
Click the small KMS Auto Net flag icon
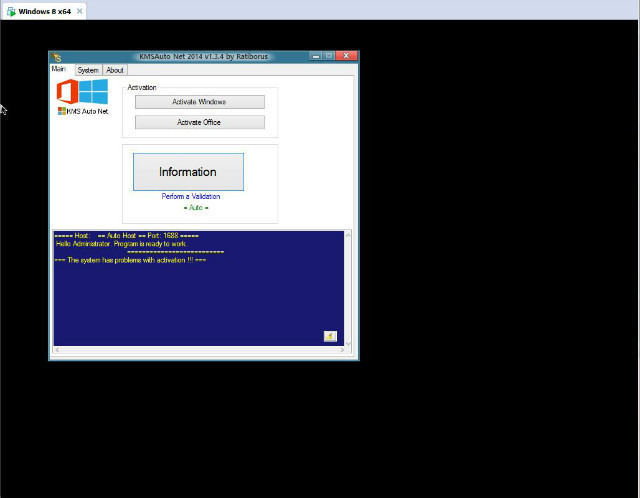coord(62,111)
